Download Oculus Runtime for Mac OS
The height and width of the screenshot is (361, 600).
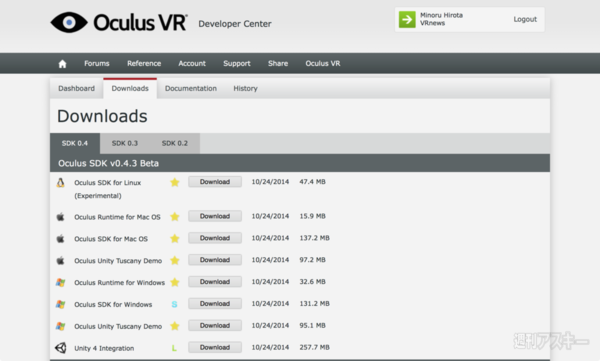[215, 216]
